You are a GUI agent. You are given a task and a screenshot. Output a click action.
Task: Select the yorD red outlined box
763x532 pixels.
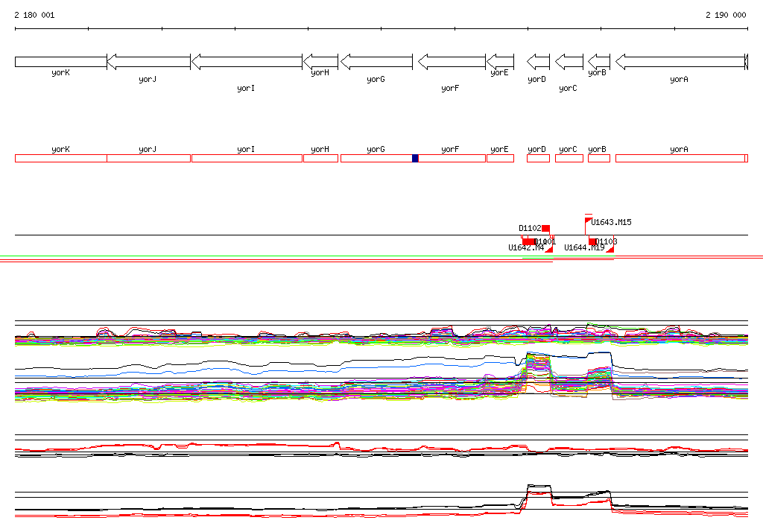[x=538, y=158]
